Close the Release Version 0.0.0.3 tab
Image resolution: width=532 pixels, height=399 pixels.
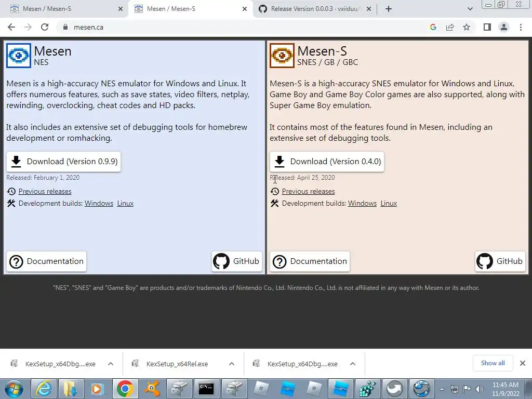[x=369, y=9]
